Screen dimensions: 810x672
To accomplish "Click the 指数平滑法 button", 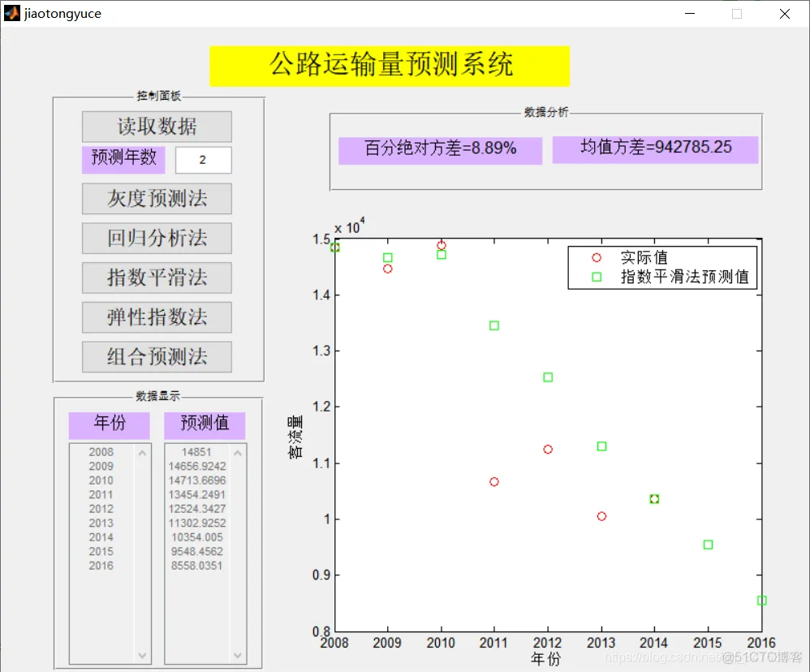I will click(x=156, y=278).
